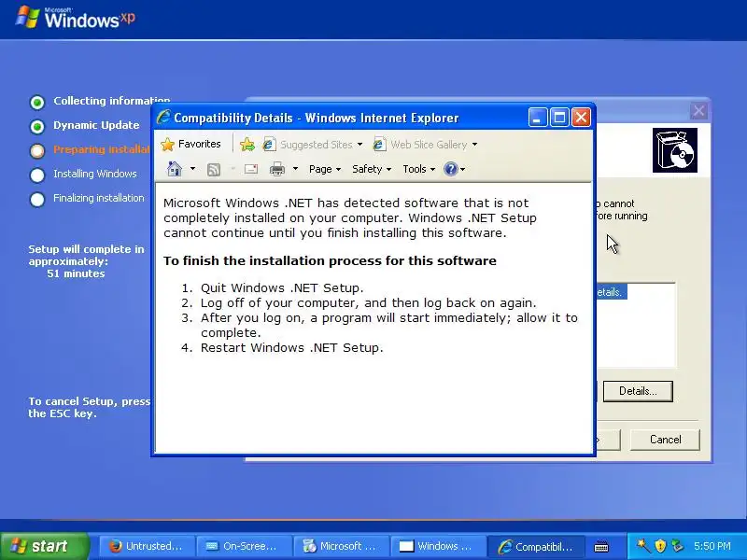This screenshot has width=747, height=560.
Task: Click the security shield tray icon
Action: coord(660,546)
